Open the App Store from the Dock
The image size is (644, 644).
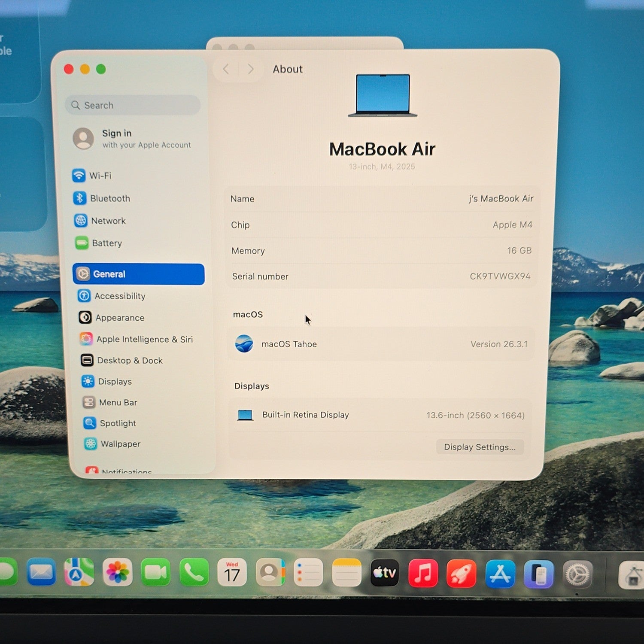pyautogui.click(x=500, y=574)
